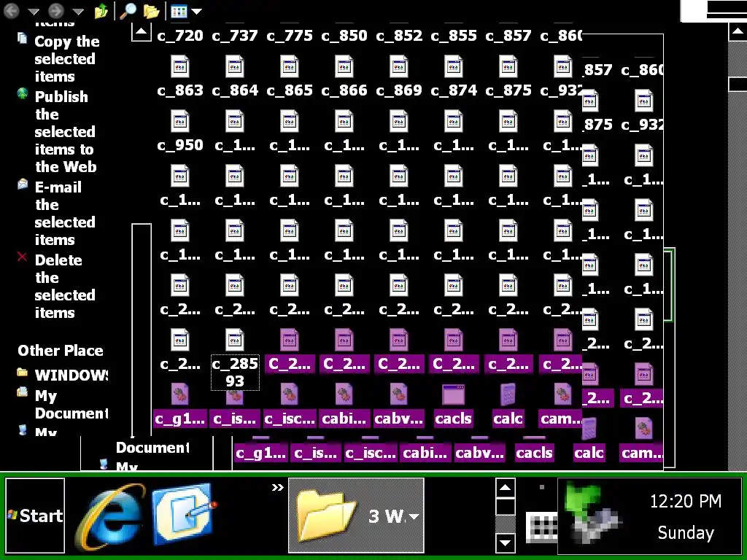Click the c_852 file name
Screen dimensions: 747x560
coord(399,35)
